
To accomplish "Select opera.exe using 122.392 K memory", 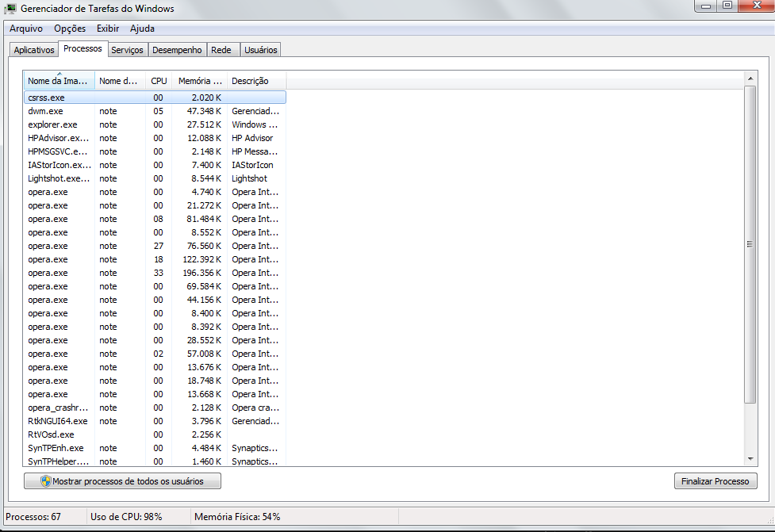I will click(155, 259).
